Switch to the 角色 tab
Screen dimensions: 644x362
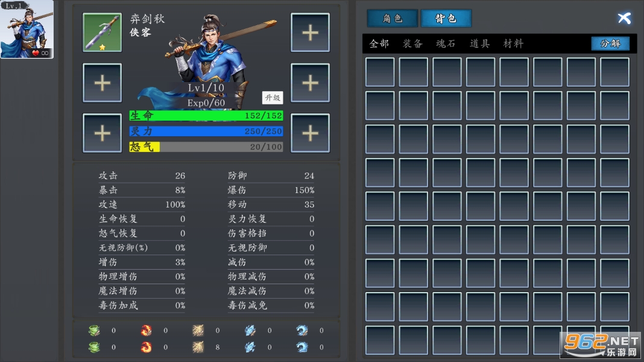393,19
